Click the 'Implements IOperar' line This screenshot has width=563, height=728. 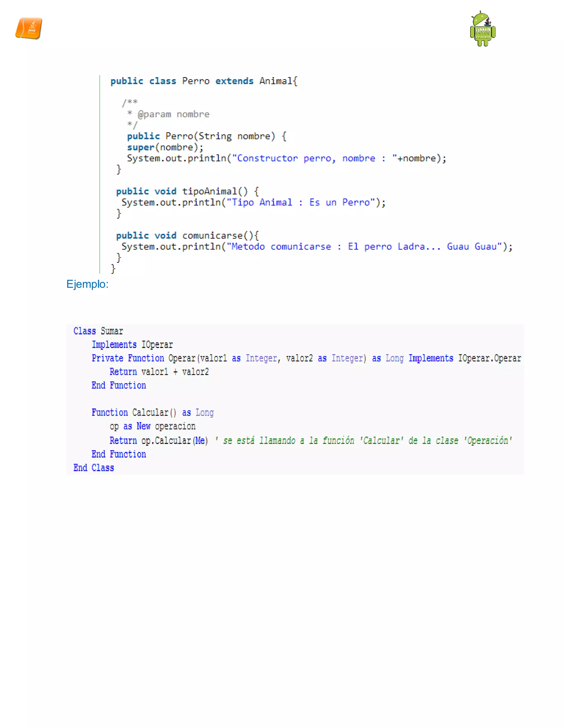point(132,345)
